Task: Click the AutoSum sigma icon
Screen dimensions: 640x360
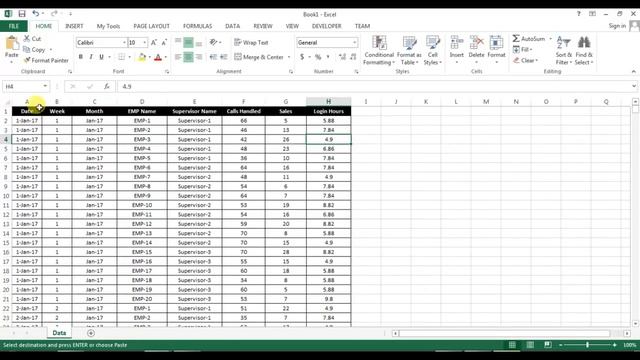Action: pos(516,38)
